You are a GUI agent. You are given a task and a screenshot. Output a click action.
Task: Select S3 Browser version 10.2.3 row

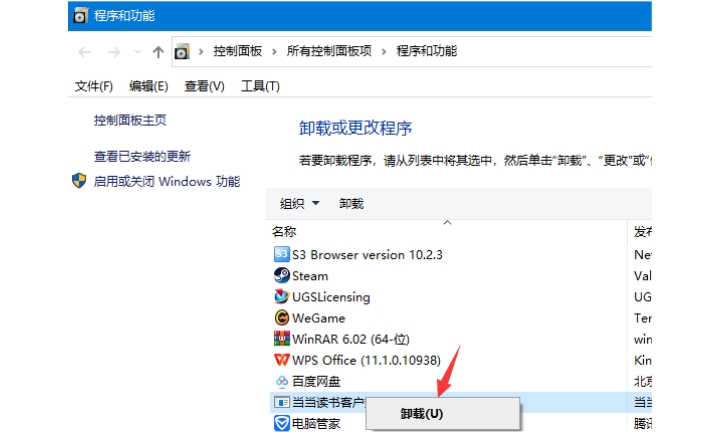tap(367, 255)
